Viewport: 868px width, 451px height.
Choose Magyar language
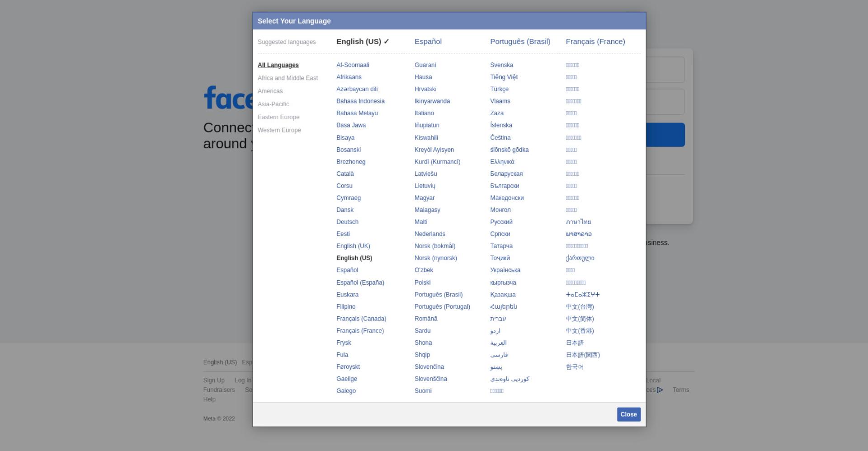[x=425, y=198]
